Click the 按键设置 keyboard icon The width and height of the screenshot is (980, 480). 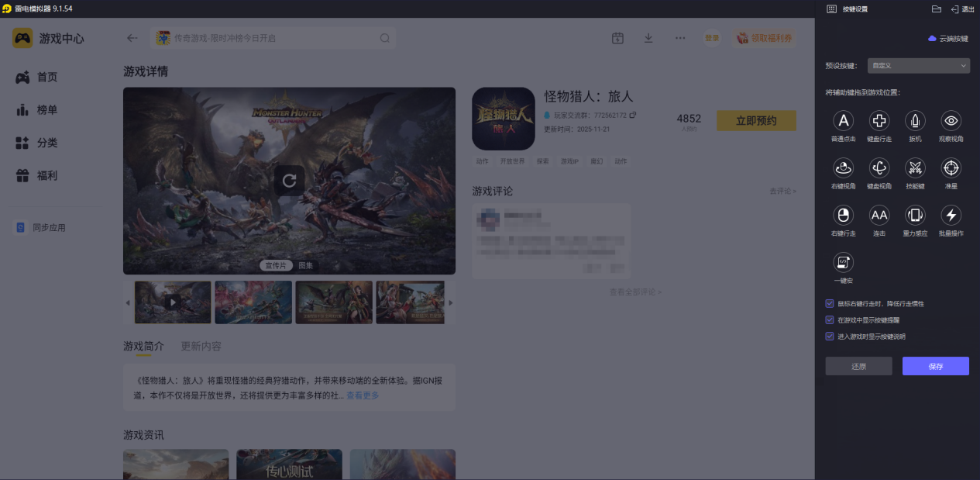point(831,9)
